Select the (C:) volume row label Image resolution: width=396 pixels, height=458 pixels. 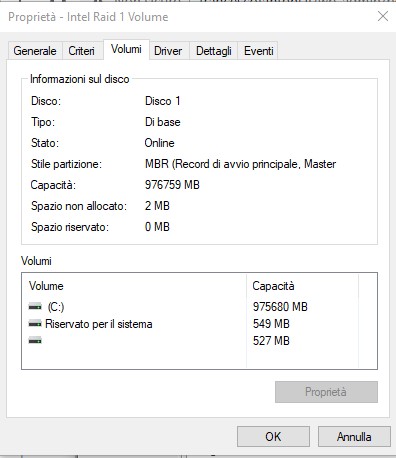(x=56, y=307)
